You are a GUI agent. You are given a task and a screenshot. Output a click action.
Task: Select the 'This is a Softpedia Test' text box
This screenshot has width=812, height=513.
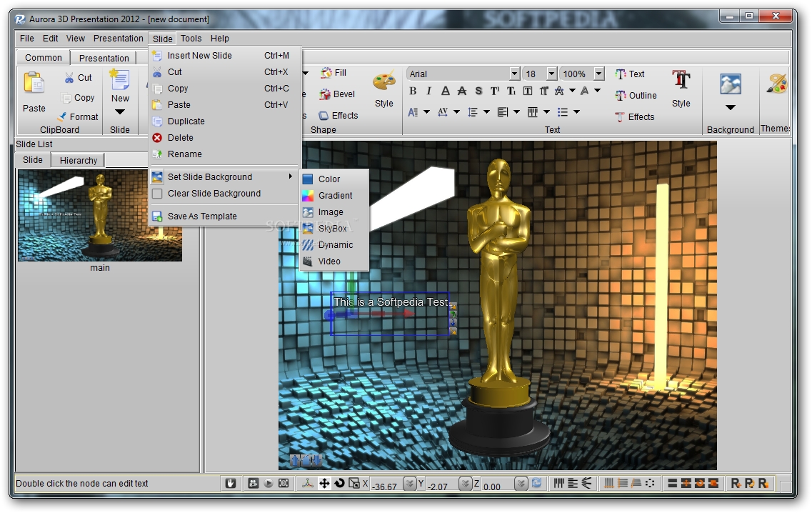tap(391, 314)
